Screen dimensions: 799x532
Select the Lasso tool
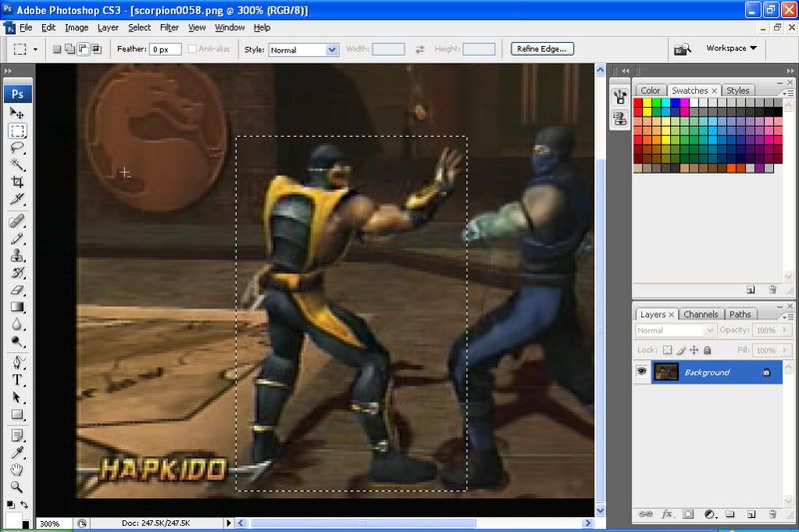pyautogui.click(x=17, y=148)
